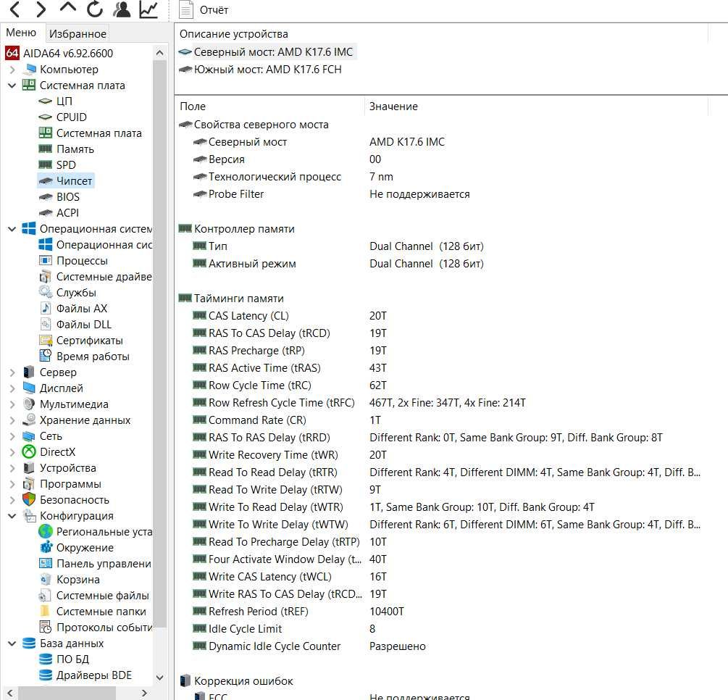This screenshot has height=700, width=728.
Task: Open the Системные файлы entry
Action: click(x=102, y=596)
